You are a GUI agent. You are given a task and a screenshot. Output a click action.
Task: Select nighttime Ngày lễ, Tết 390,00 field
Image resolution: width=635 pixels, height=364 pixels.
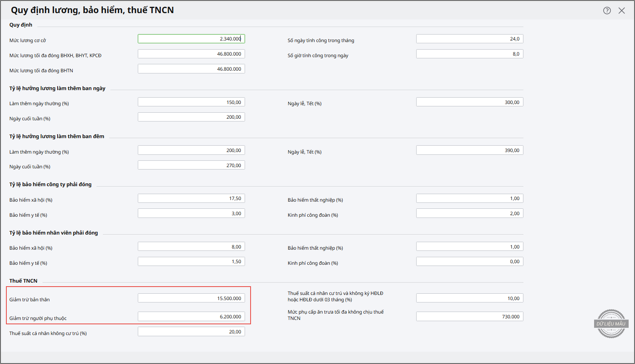[x=469, y=150]
